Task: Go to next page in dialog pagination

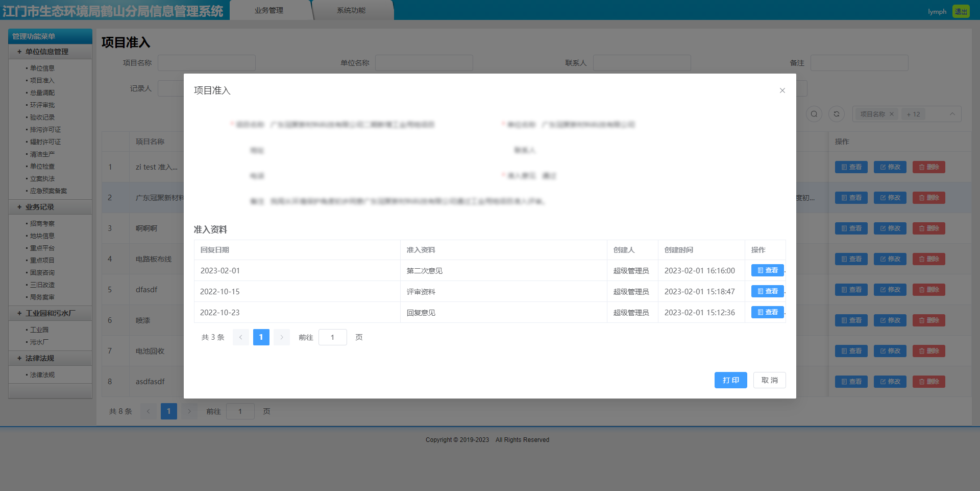Action: point(282,337)
